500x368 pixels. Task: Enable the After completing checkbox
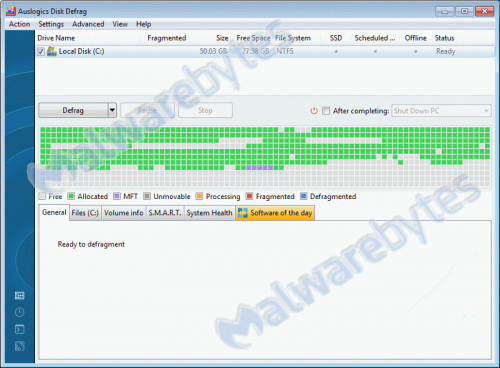(x=326, y=111)
